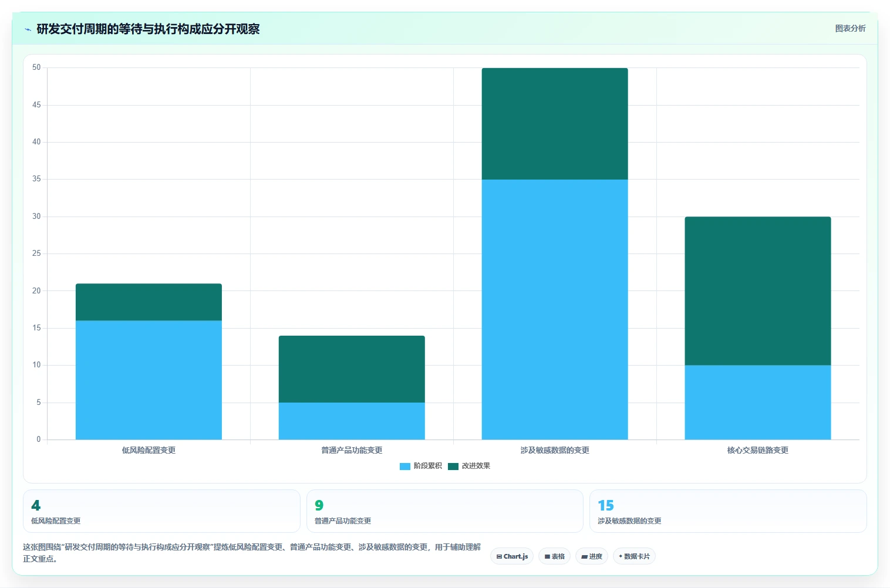The width and height of the screenshot is (890, 588).
Task: Click the blue bar segment for 核心交易链路变更
Action: pyautogui.click(x=758, y=403)
